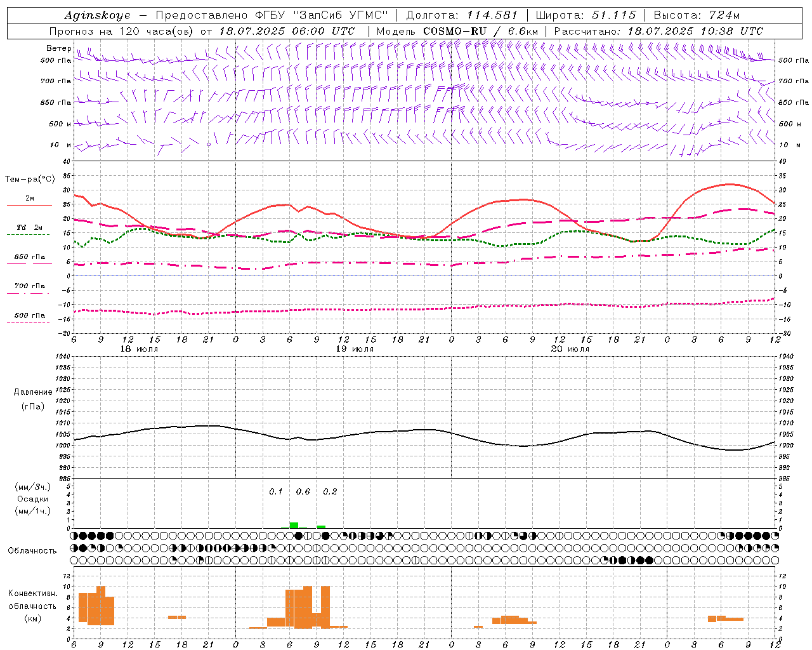
Task: Click the "Давление" pressure label
Action: point(33,392)
